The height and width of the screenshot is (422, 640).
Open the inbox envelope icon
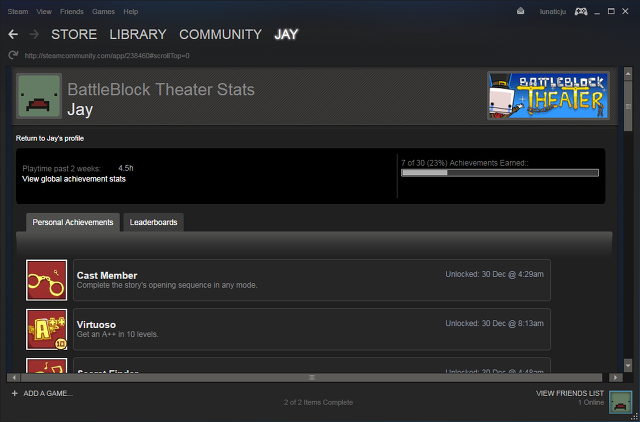520,11
